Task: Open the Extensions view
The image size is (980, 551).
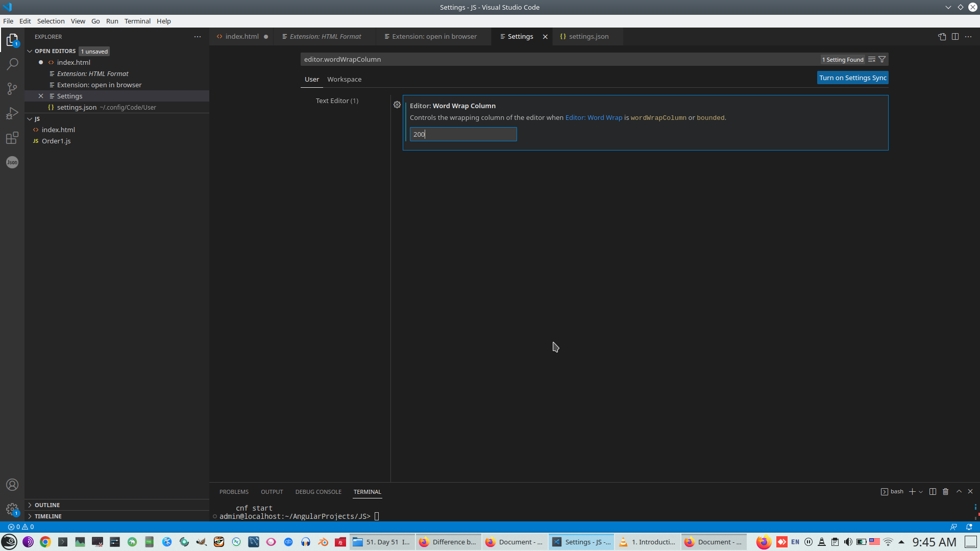Action: 12,138
